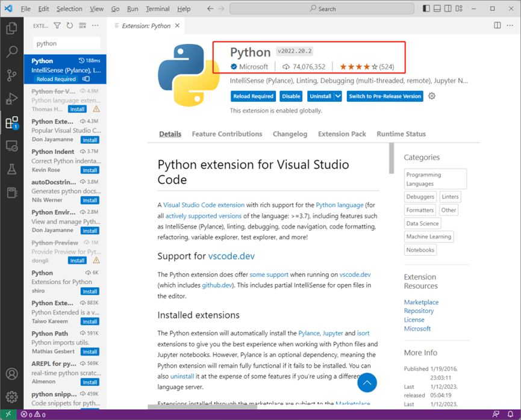Viewport: 521px width, 420px height.
Task: Go forward with the right arrow
Action: 221,8
